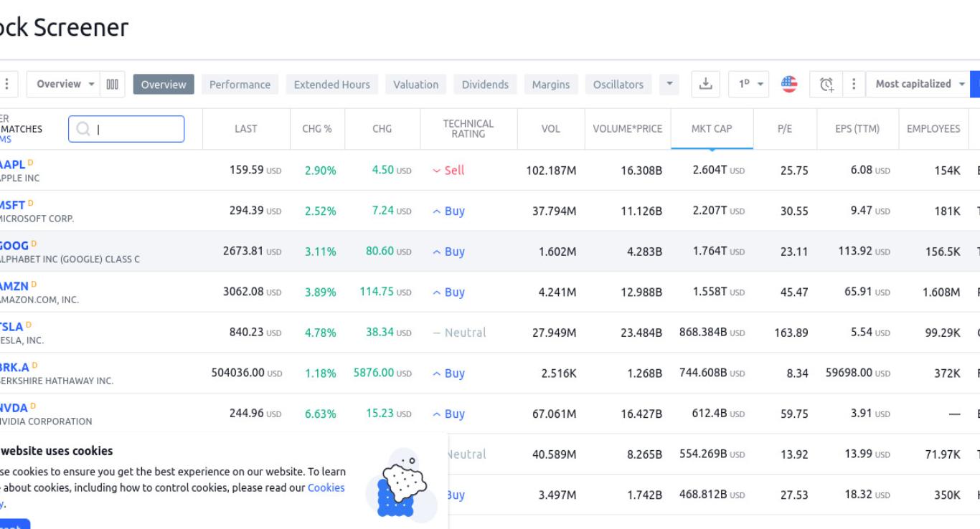Click BRK.A last price 504036.00
The width and height of the screenshot is (980, 529).
click(246, 373)
